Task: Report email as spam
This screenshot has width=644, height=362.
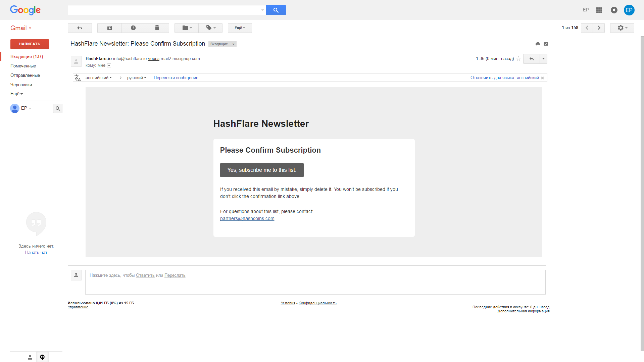Action: [x=133, y=28]
